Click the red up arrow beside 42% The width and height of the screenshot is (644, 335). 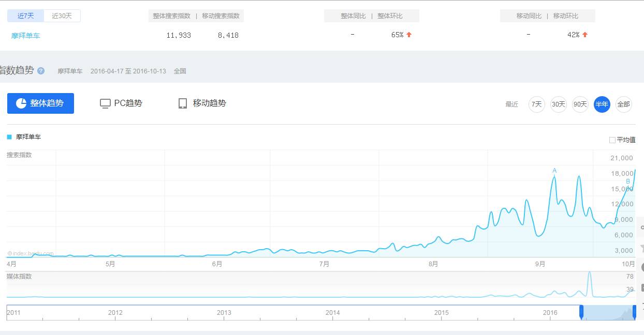(585, 35)
